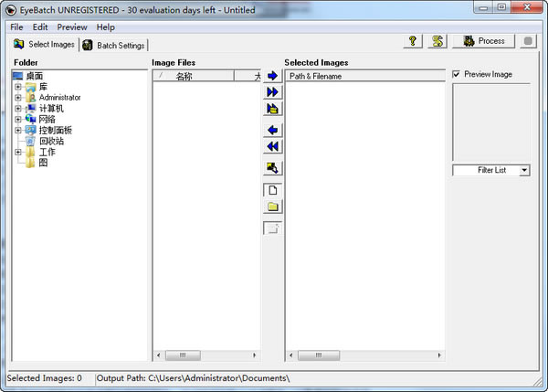Click Selected Images scrollbar left arrow

[290, 355]
